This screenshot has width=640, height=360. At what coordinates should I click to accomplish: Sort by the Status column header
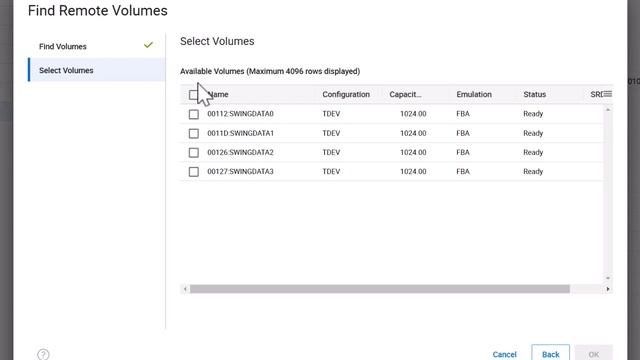click(535, 94)
